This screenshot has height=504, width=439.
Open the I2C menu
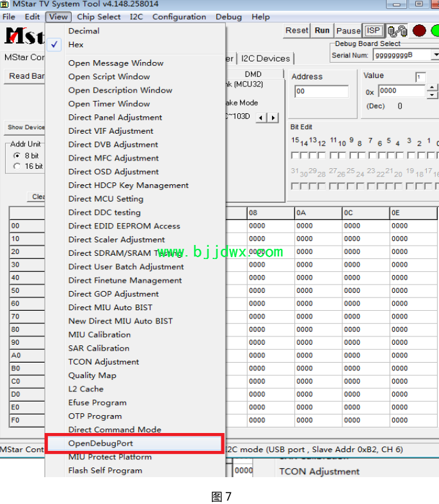(x=136, y=17)
